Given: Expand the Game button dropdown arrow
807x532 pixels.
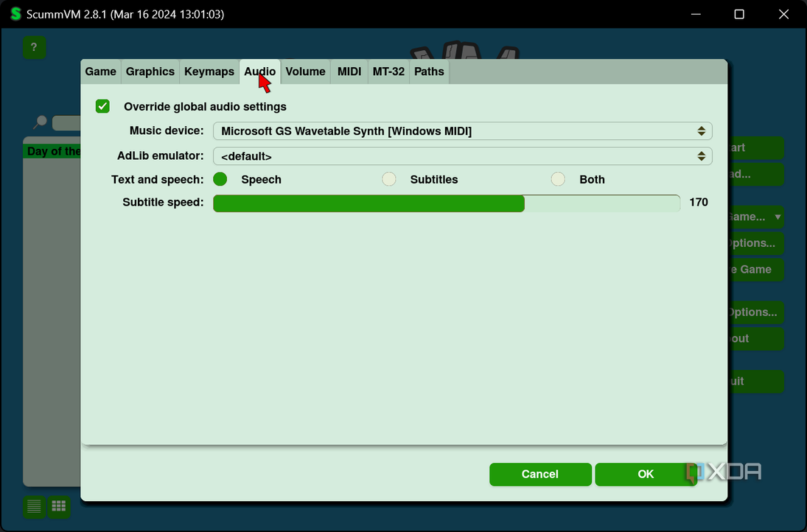Looking at the screenshot, I should pos(778,217).
